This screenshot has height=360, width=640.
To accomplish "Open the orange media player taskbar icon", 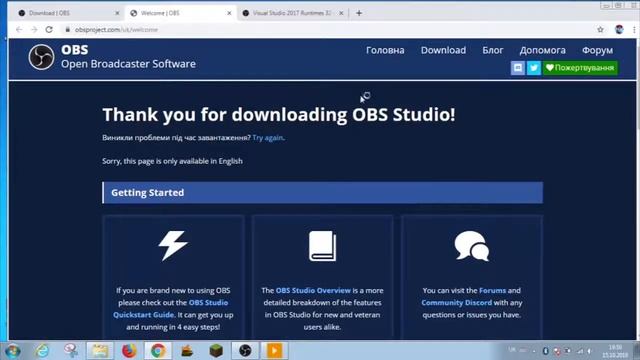I will point(274,351).
